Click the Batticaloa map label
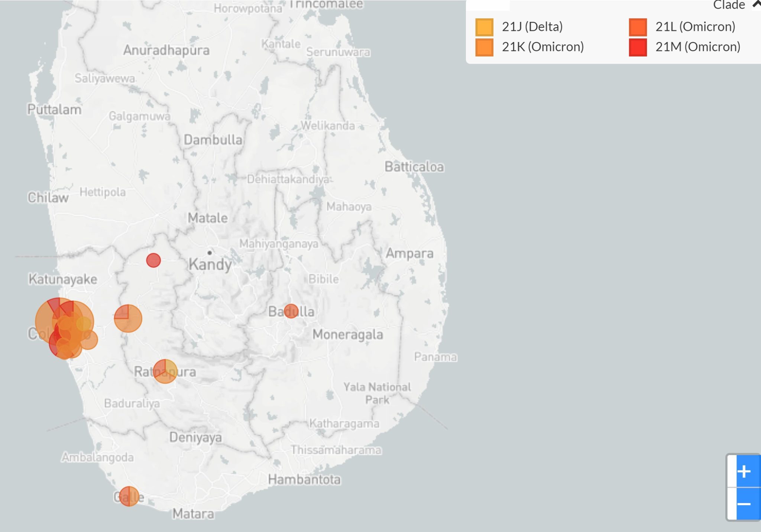Screen dimensions: 761x532 (414, 167)
